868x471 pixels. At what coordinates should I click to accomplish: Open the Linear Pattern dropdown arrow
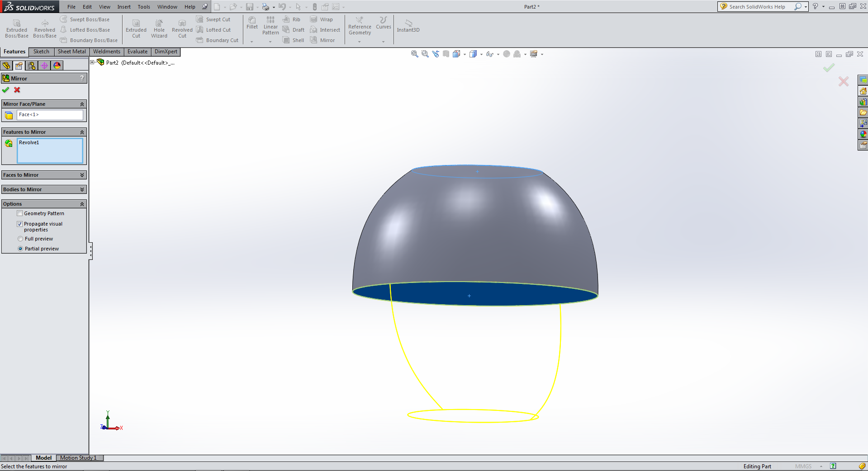(270, 42)
